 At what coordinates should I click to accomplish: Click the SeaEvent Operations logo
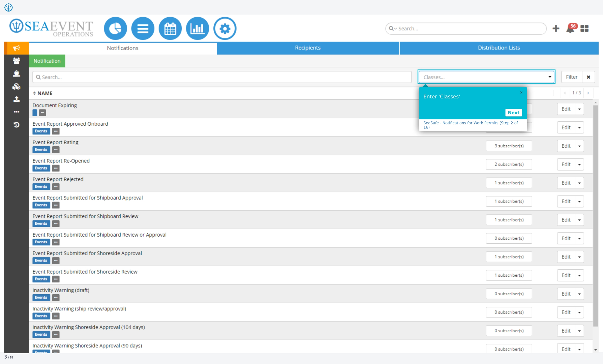click(51, 28)
